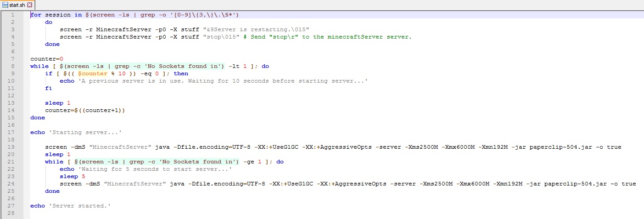The width and height of the screenshot is (644, 219).
Task: Click the 'done' keyword on line 15
Action: [x=38, y=118]
